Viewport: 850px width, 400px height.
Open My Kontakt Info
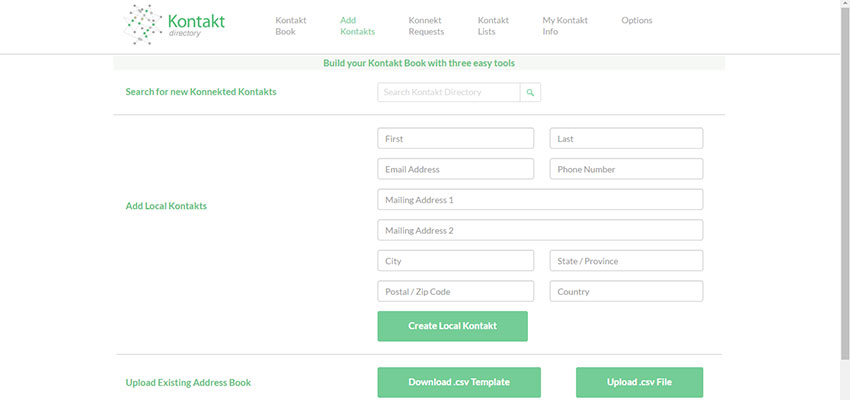click(x=565, y=26)
